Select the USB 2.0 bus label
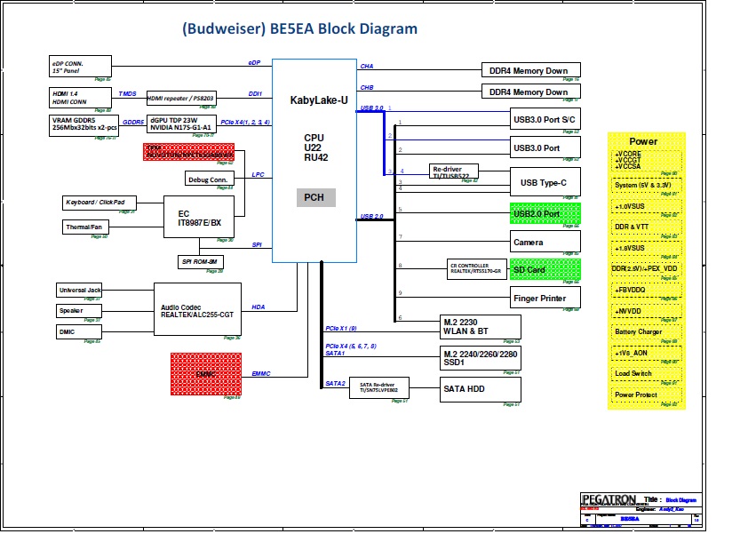This screenshot has height=534, width=756. (x=371, y=217)
